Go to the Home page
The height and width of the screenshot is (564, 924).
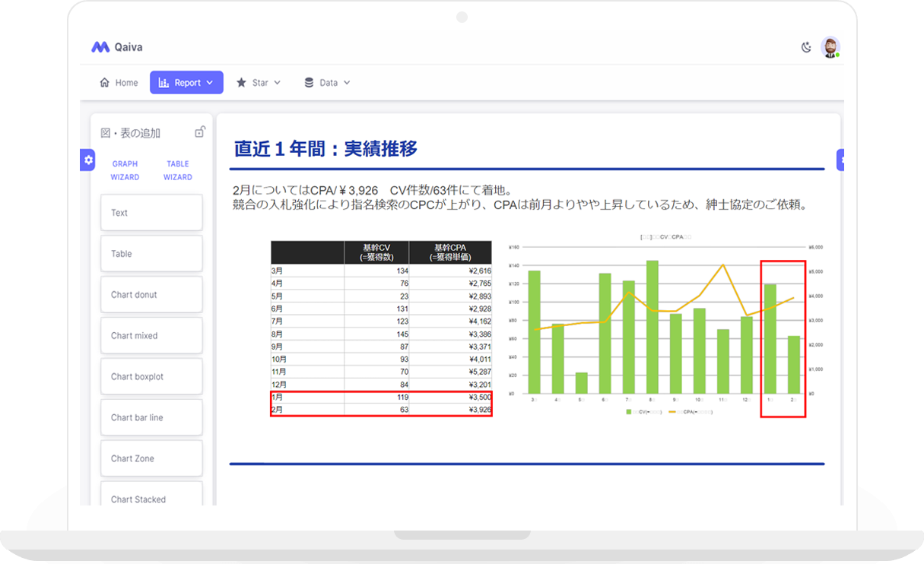tap(119, 83)
